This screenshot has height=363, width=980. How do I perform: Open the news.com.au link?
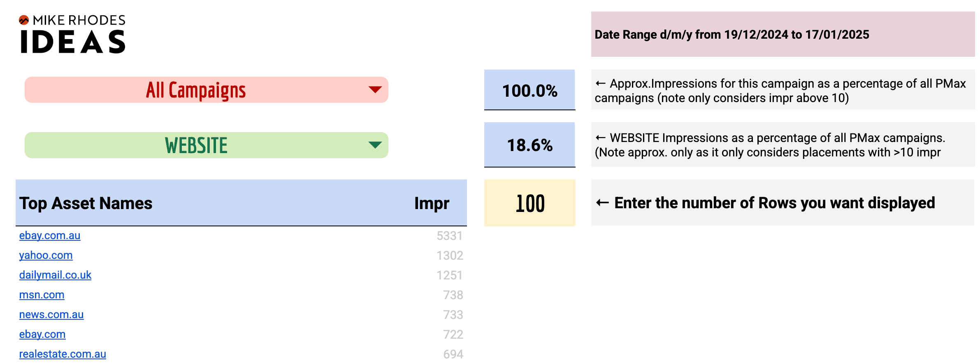click(x=52, y=314)
